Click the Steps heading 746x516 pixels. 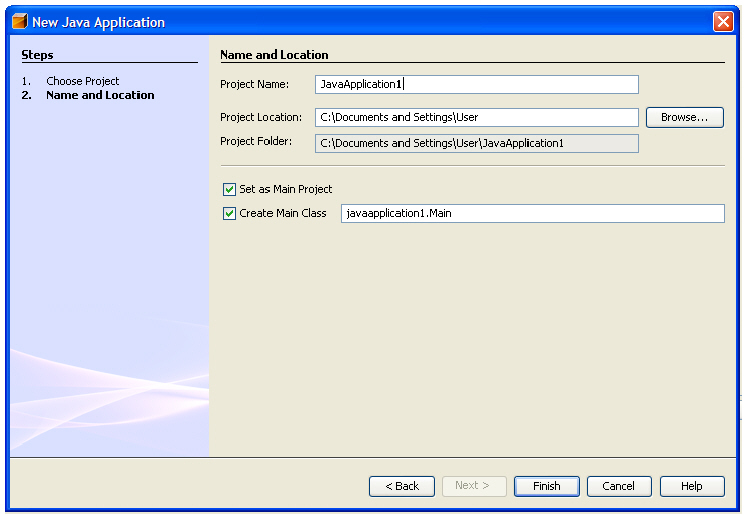(x=37, y=55)
